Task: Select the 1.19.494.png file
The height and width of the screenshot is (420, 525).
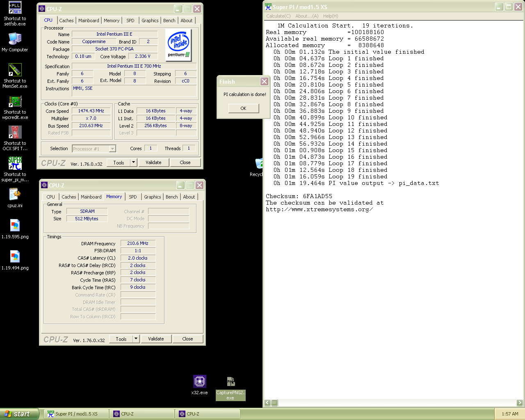Action: pos(15,257)
